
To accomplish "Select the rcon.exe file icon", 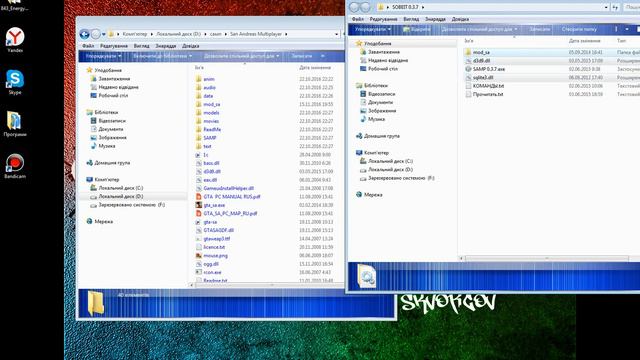I will [x=198, y=272].
